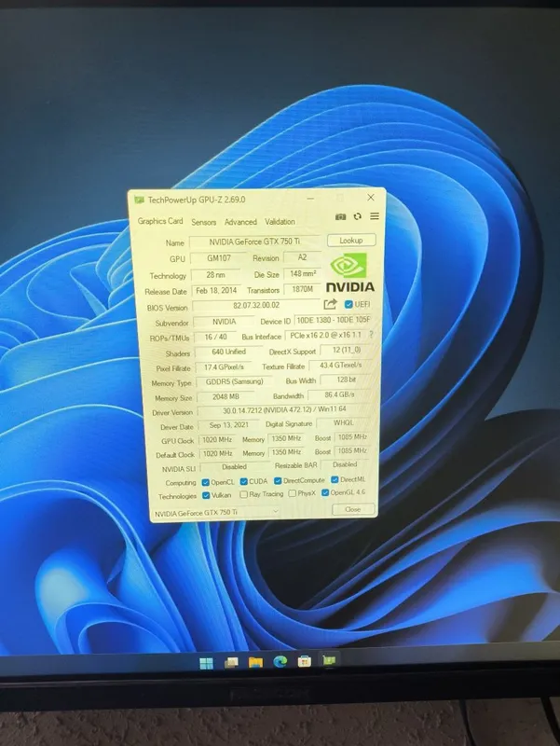560x746 pixels.
Task: Click the BIOS Version field 82.07.32.00.02
Action: (256, 306)
